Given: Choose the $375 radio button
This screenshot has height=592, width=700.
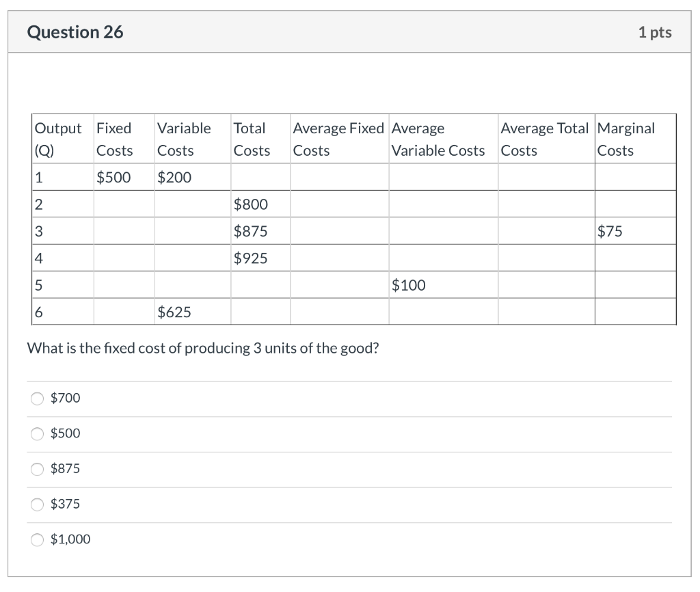Looking at the screenshot, I should coord(37,504).
